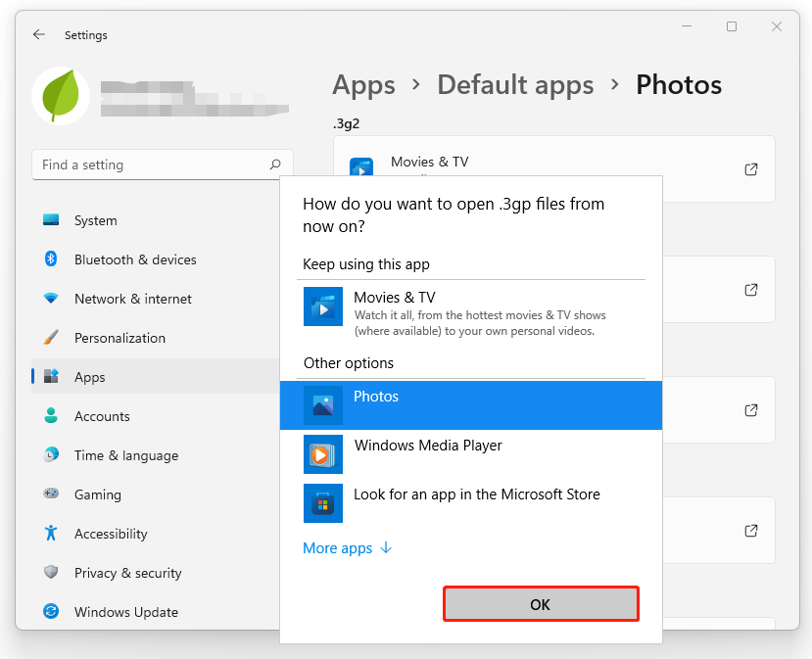Viewport: 812px width, 659px height.
Task: Confirm selection with OK button
Action: 541,604
